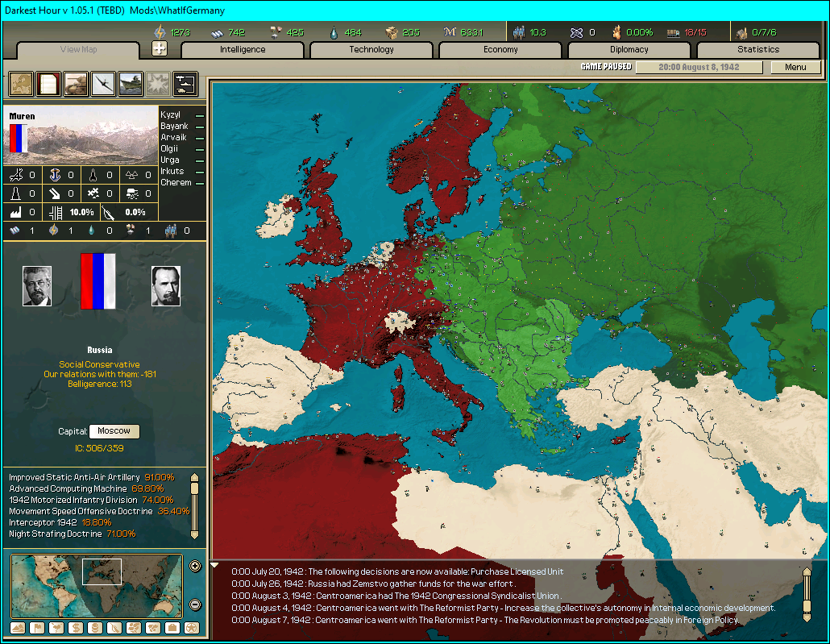Click Night Strafing Doctrine research entry
The image size is (830, 644).
[x=72, y=534]
